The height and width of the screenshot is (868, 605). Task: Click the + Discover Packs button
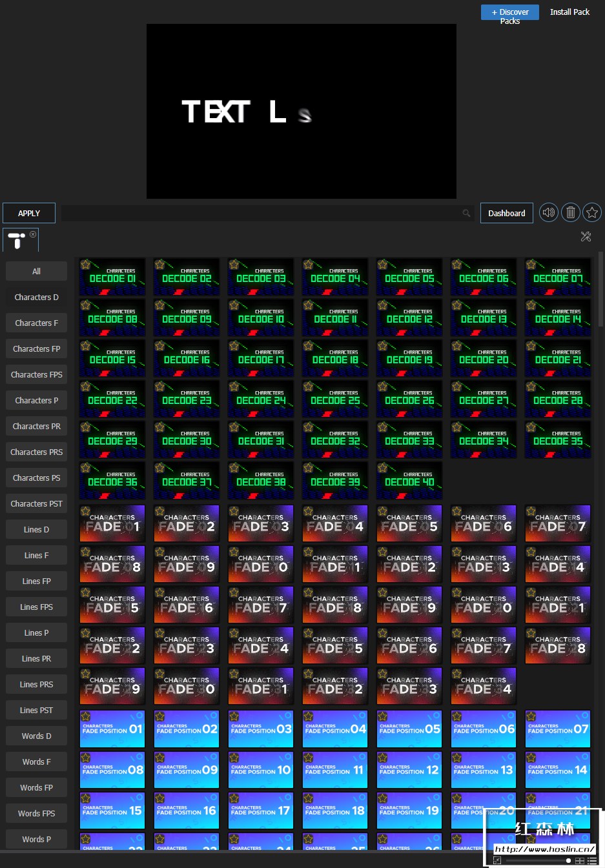click(510, 12)
